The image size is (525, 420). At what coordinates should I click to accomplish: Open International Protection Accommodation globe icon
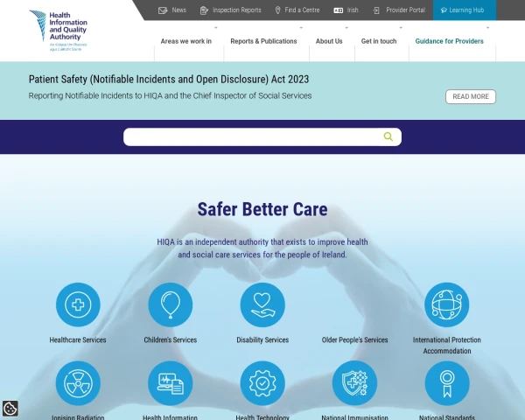447,304
